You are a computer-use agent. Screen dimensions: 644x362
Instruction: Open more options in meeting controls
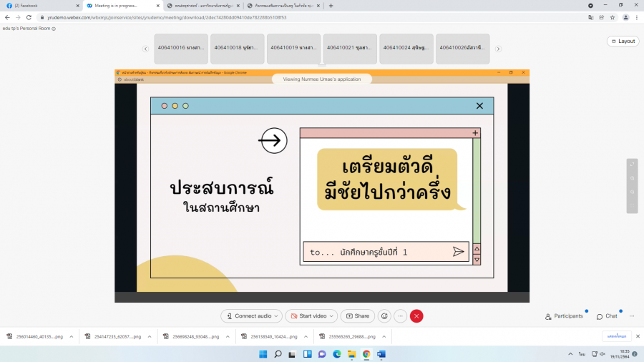pyautogui.click(x=401, y=315)
